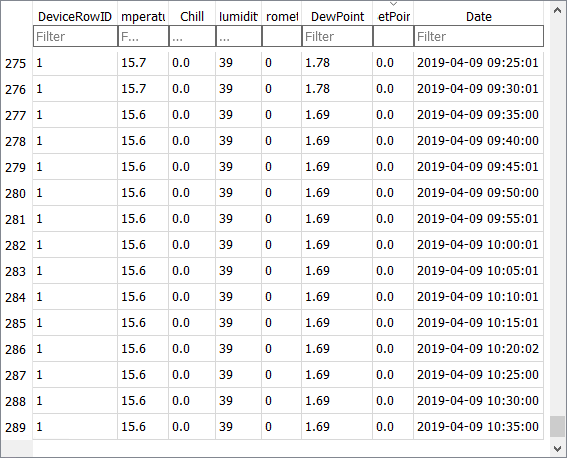Click the scroll down arrow of the table
The width and height of the screenshot is (567, 458).
tap(557, 449)
